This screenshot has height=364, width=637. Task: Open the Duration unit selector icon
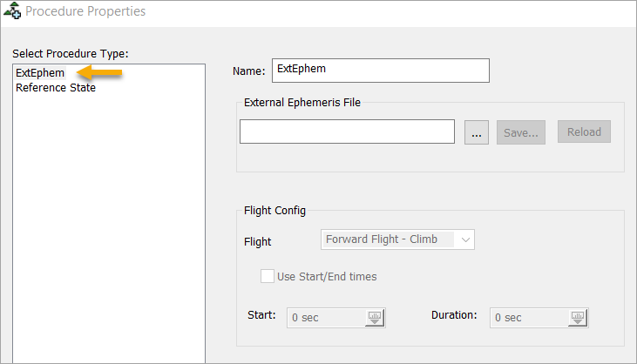pos(579,318)
